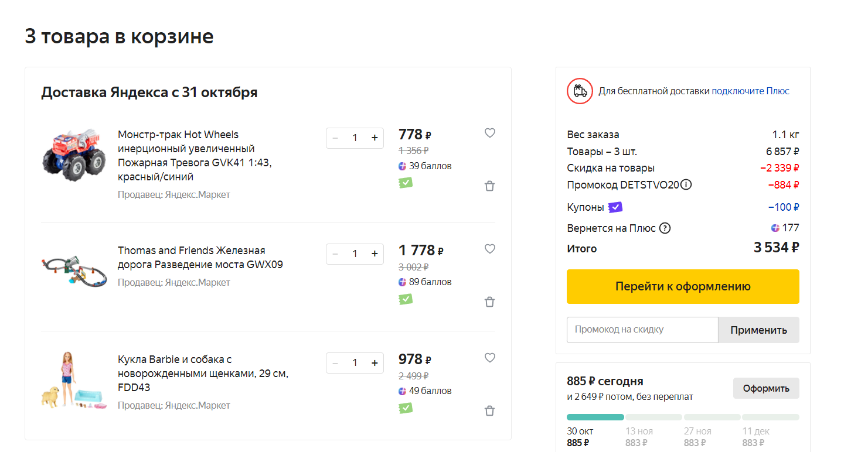868x452 pixels.
Task: Delete the Barbie doll from cart
Action: click(490, 411)
